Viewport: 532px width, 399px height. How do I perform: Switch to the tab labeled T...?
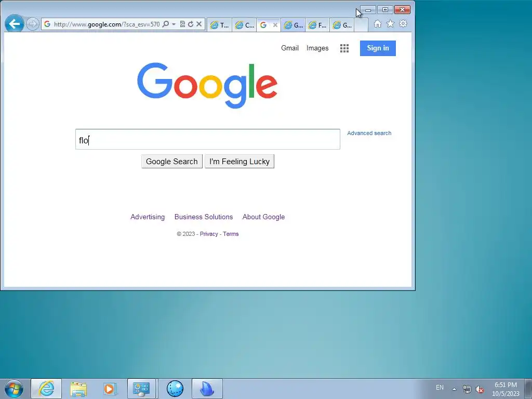pyautogui.click(x=220, y=25)
